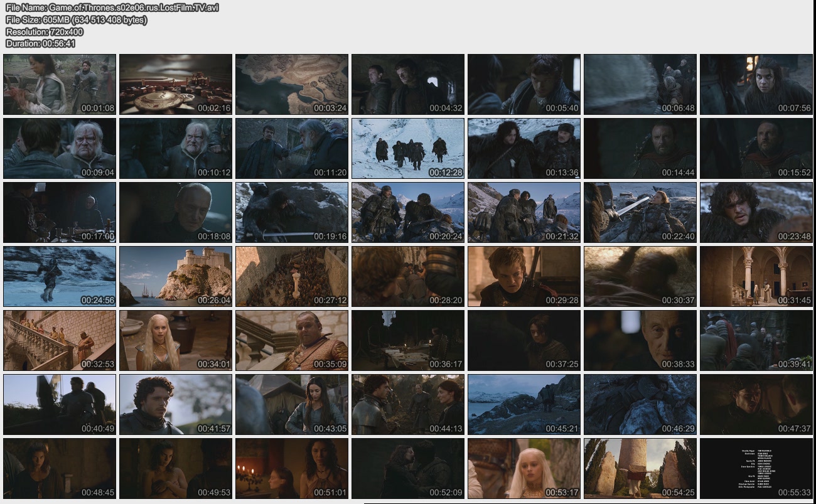Select the seaside castle thumbnail at 00:26:04

point(176,277)
